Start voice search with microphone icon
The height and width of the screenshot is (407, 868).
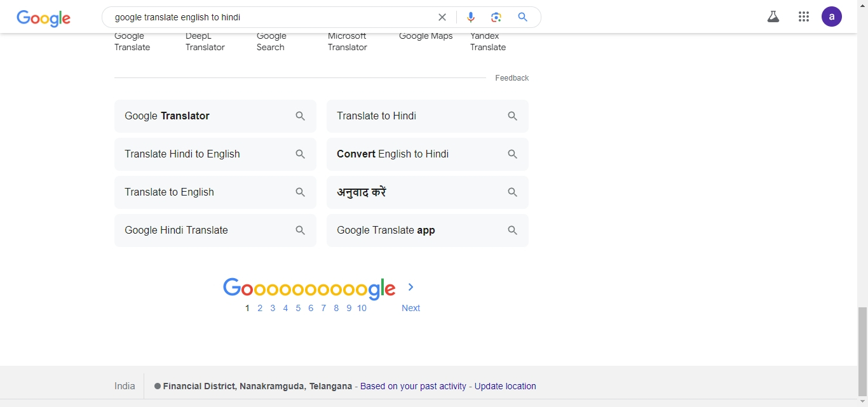(x=471, y=17)
